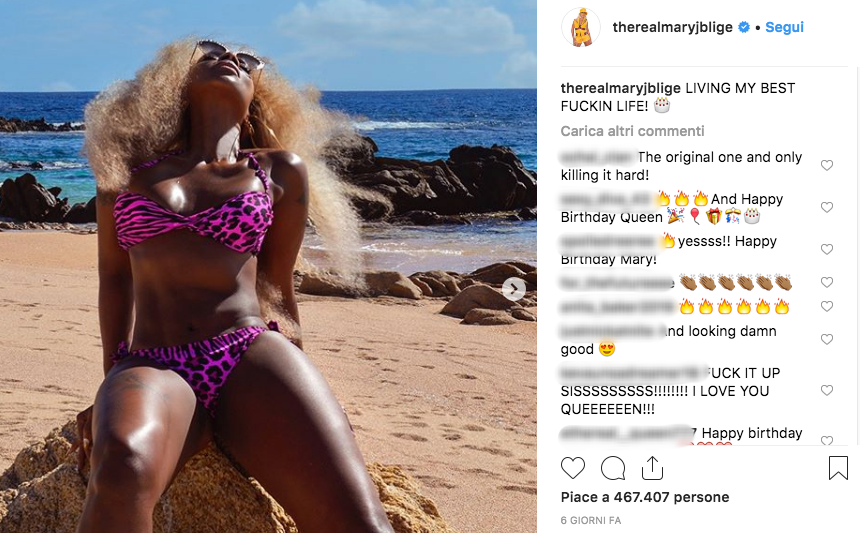
Task: Go to next photo with carousel arrow
Action: pyautogui.click(x=514, y=288)
